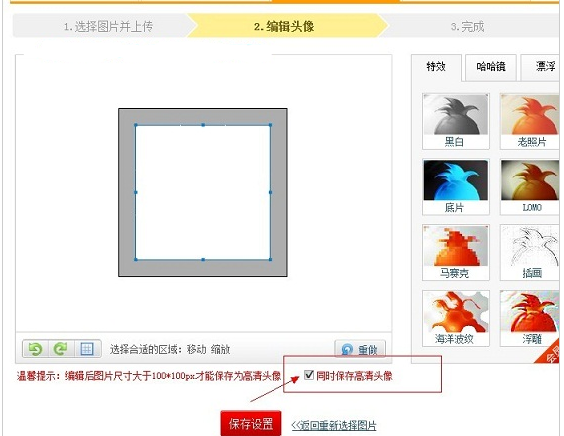Apply the LOMO effect thumbnail
Screen dimensions: 564x436
tap(530, 187)
